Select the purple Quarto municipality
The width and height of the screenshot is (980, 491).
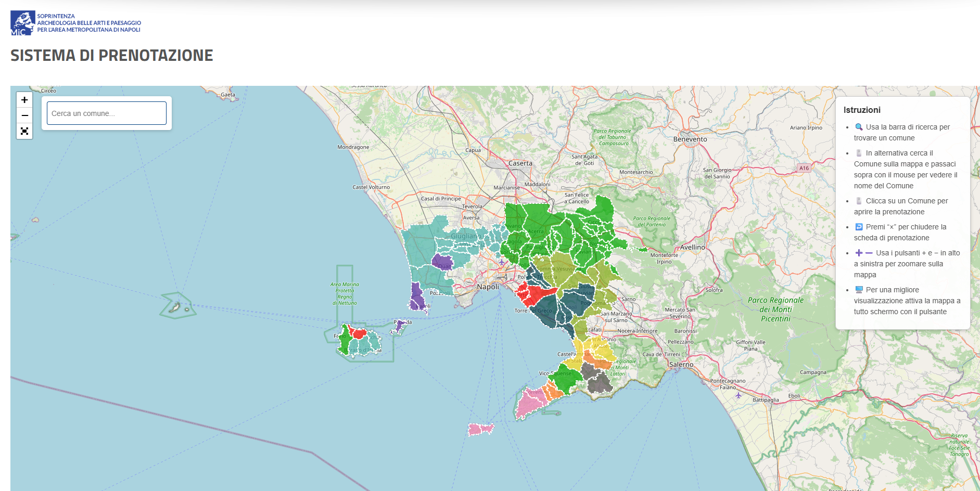pyautogui.click(x=441, y=260)
